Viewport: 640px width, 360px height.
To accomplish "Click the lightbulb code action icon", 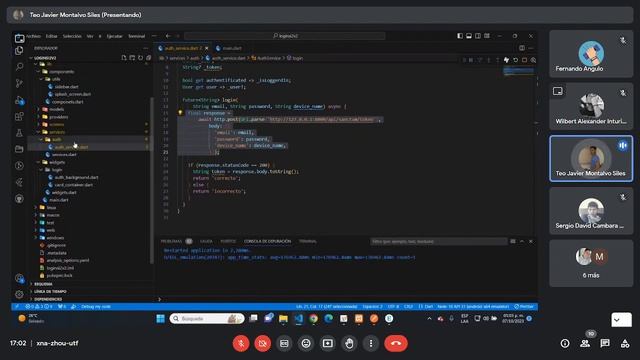I will click(180, 113).
